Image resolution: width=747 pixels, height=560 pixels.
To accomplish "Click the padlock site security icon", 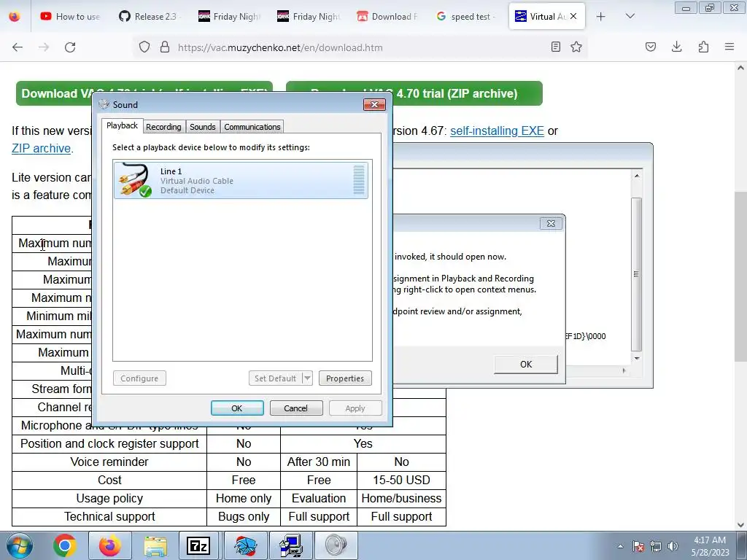I will click(x=165, y=47).
